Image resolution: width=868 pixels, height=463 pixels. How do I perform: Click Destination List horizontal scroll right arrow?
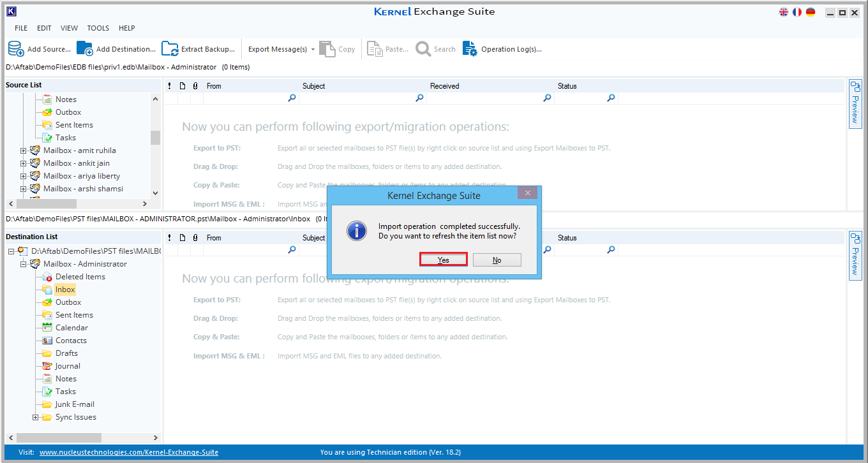[x=156, y=437]
